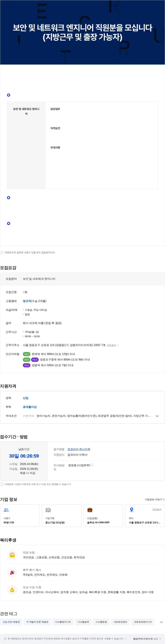
Task: Click the 잡코리아 즉시지원 apply link
Action: click(x=79, y=449)
